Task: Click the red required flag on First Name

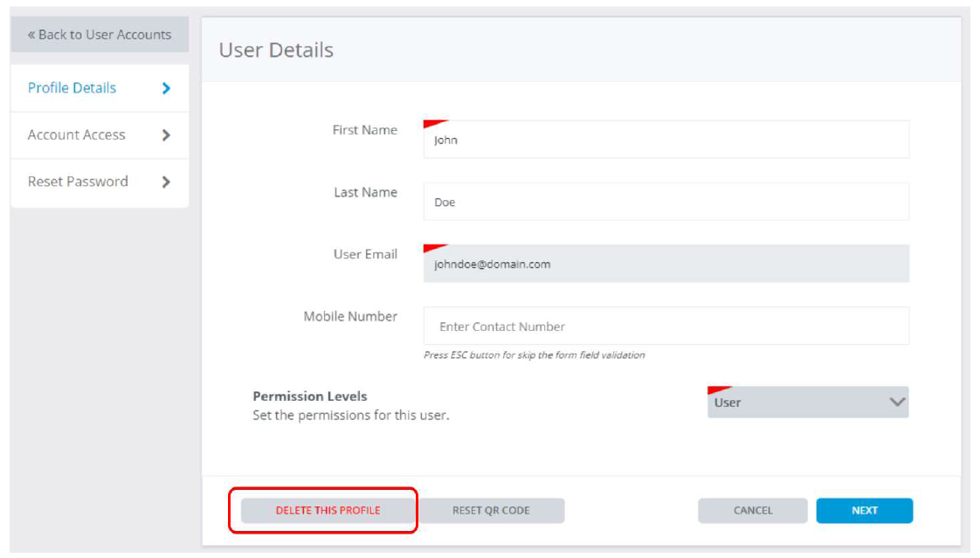Action: coord(436,124)
